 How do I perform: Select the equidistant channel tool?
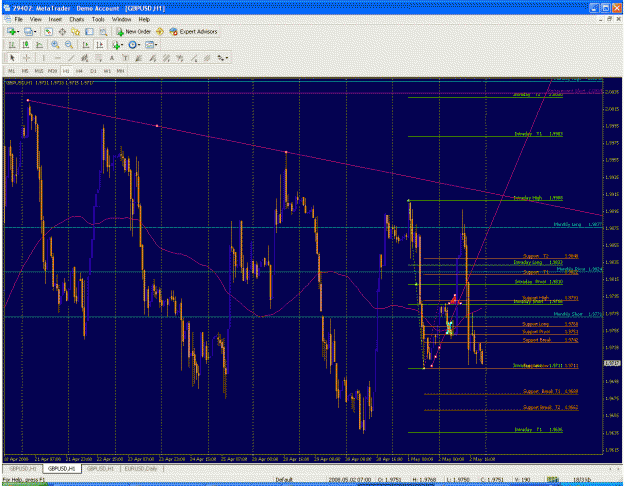click(x=84, y=58)
